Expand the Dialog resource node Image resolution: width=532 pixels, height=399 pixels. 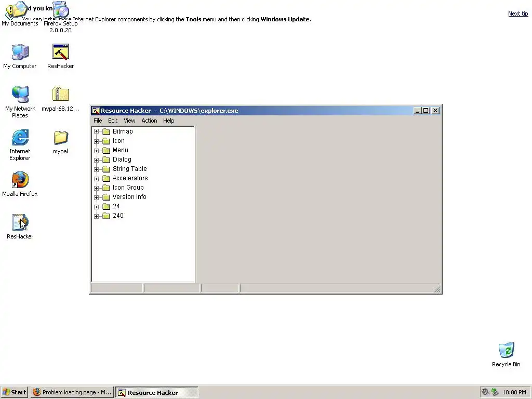point(96,160)
